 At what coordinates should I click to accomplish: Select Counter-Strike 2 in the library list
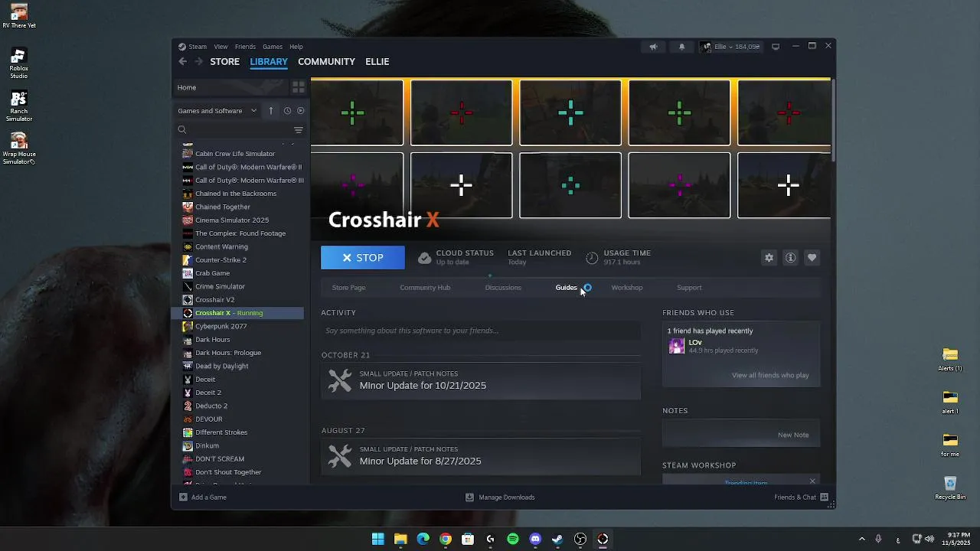tap(220, 260)
